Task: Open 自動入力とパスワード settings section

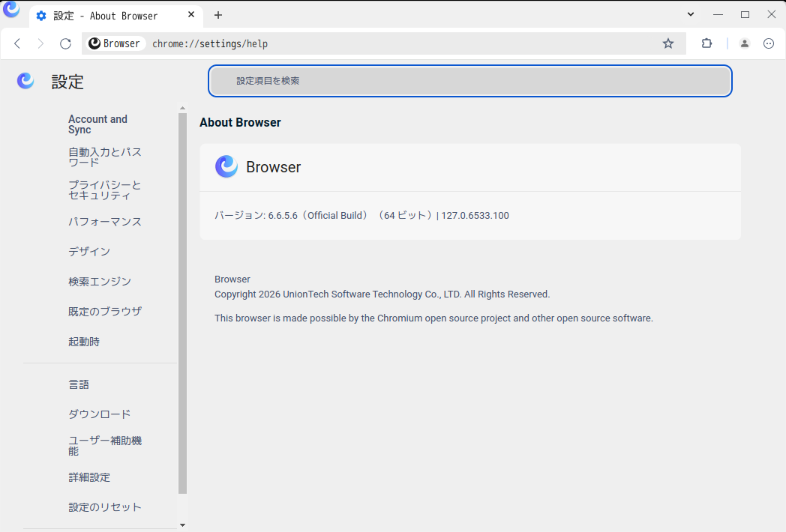Action: click(105, 157)
